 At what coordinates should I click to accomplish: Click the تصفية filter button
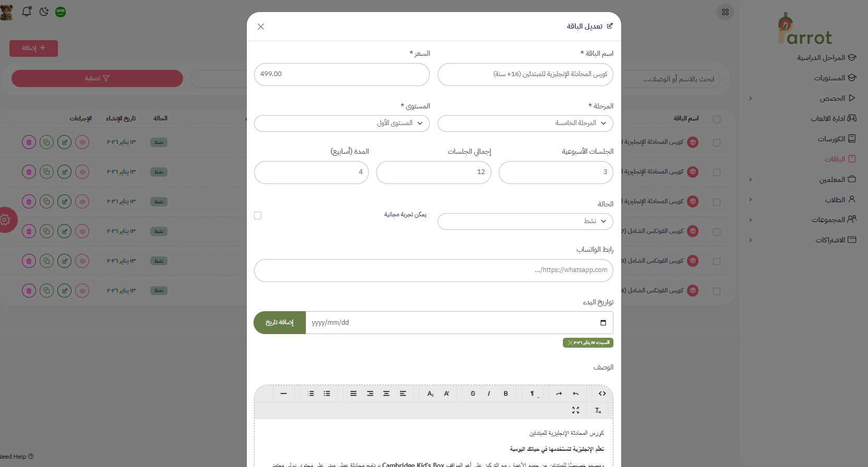97,79
